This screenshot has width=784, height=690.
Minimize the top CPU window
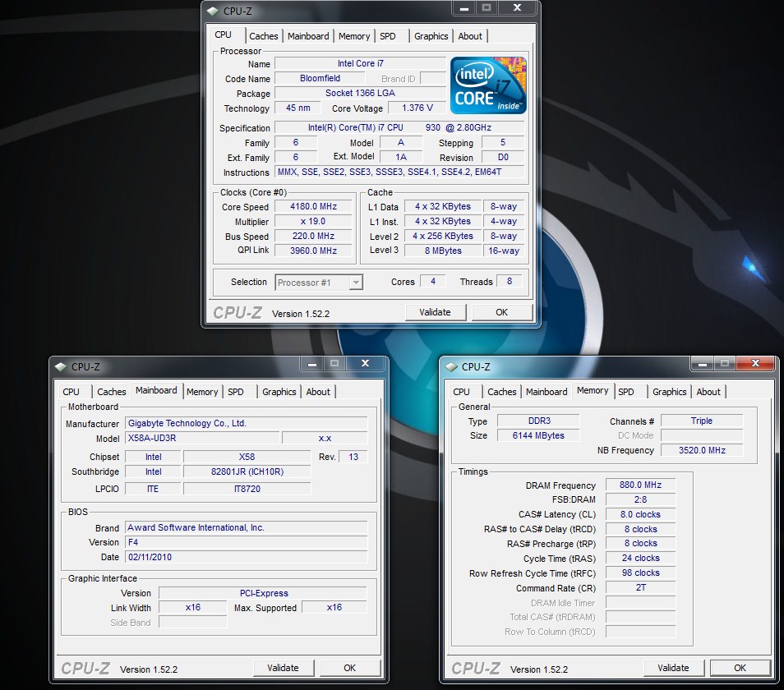click(x=464, y=8)
